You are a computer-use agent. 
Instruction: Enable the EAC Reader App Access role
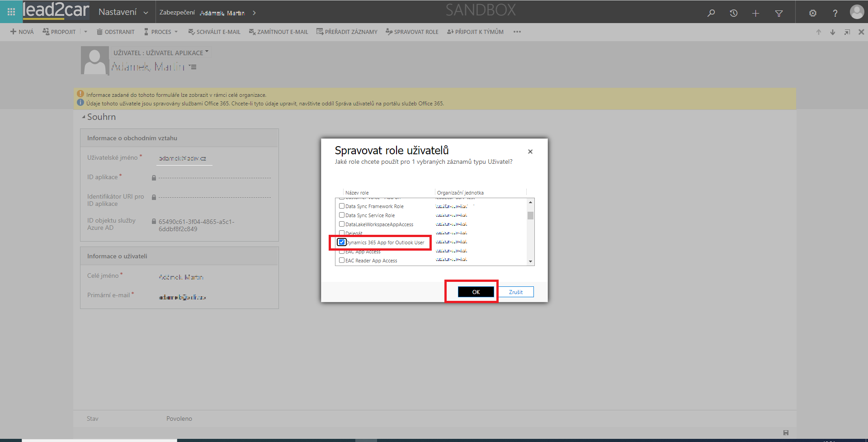(342, 261)
